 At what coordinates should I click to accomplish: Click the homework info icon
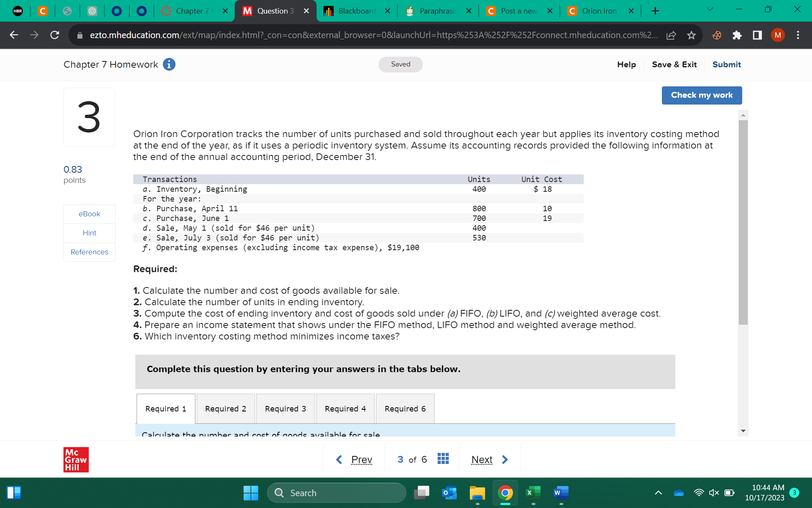pyautogui.click(x=169, y=64)
